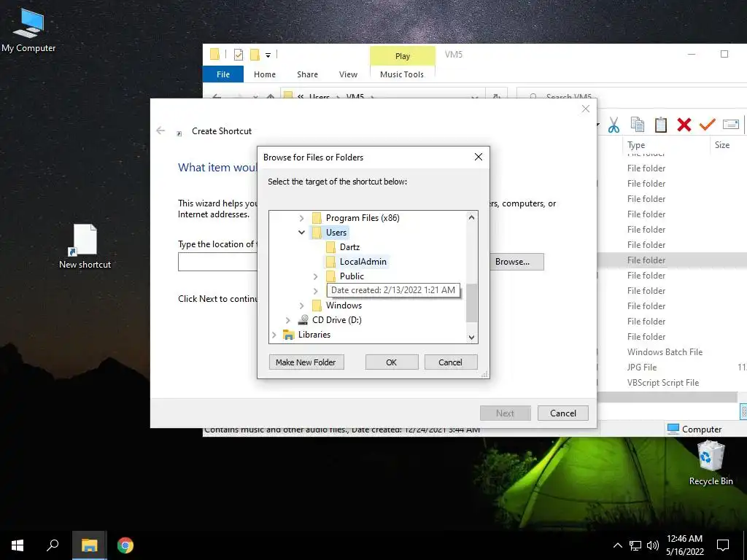Click the Copy icon in Explorer toolbar
This screenshot has width=747, height=560.
637,125
